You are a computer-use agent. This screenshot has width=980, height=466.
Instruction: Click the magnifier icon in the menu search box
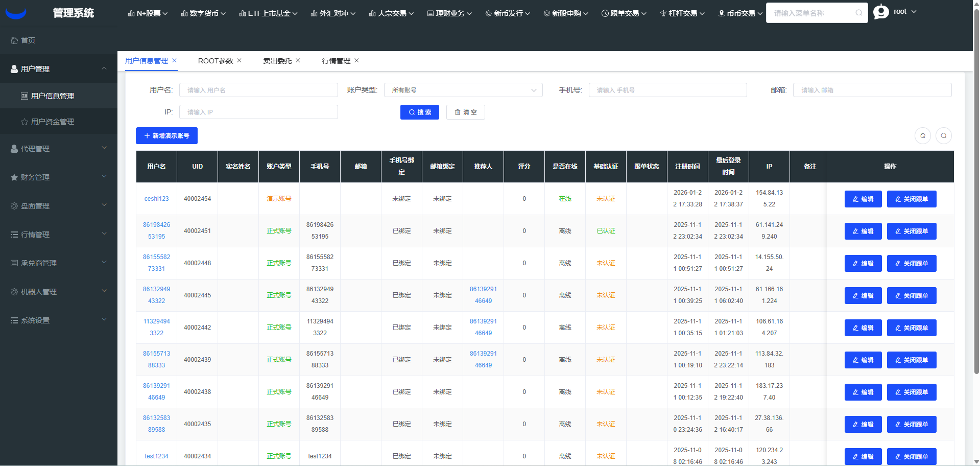858,13
